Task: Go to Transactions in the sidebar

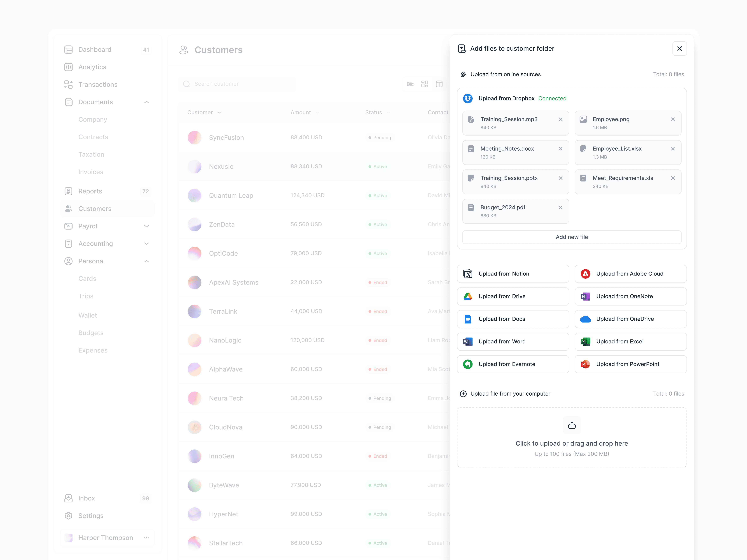Action: (98, 84)
